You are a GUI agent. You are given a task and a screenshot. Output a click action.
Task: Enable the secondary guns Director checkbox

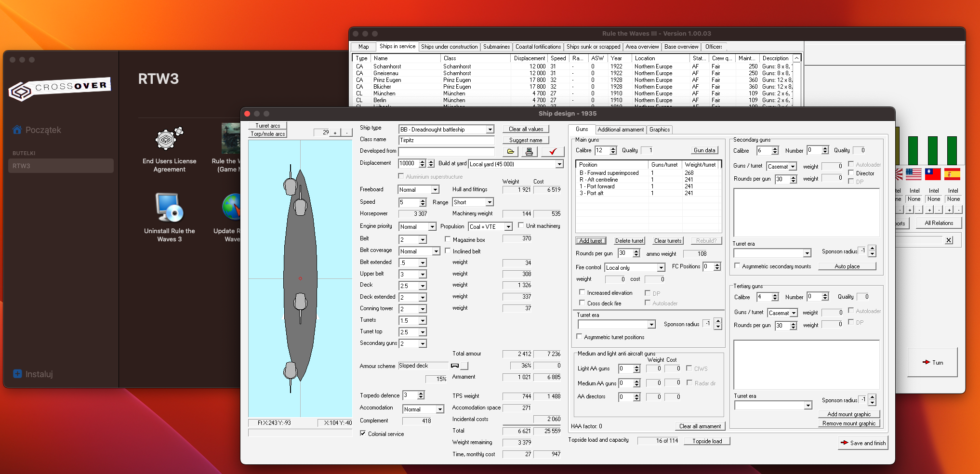851,173
